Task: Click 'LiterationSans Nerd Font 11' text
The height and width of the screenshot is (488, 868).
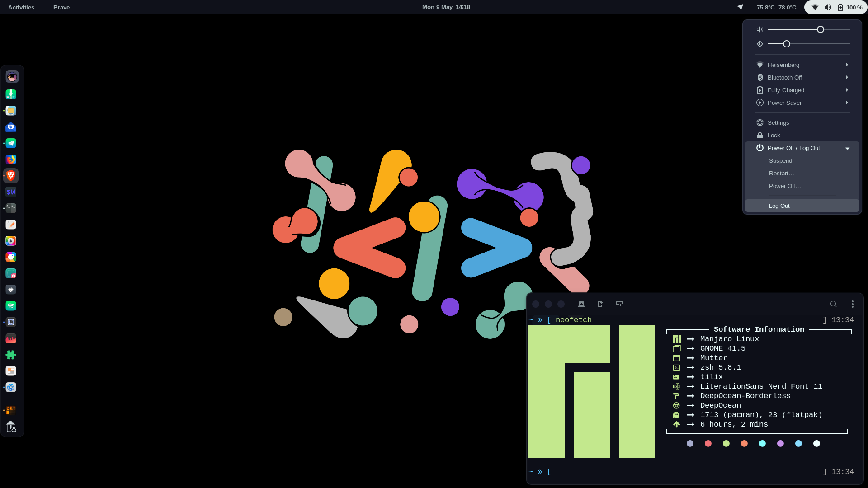Action: coord(761,386)
